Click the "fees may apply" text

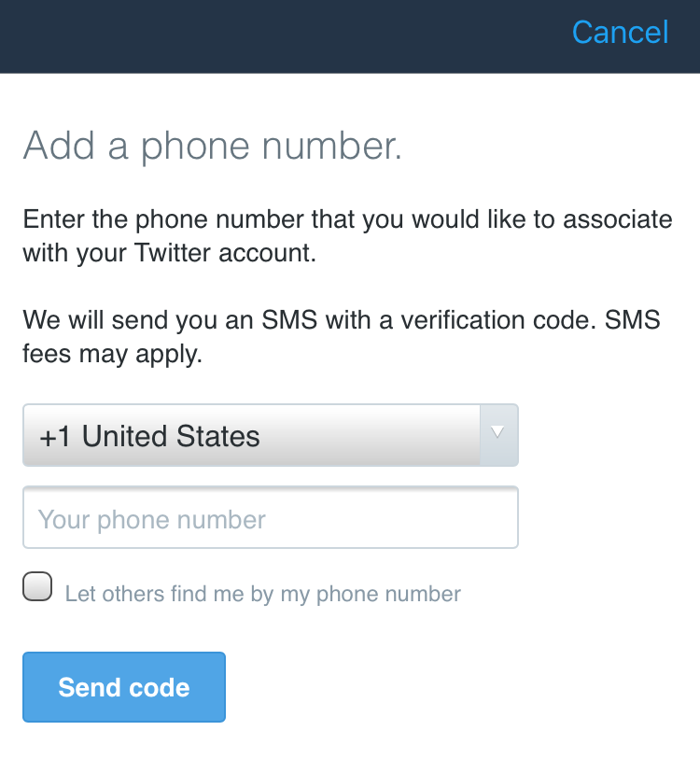click(x=112, y=355)
